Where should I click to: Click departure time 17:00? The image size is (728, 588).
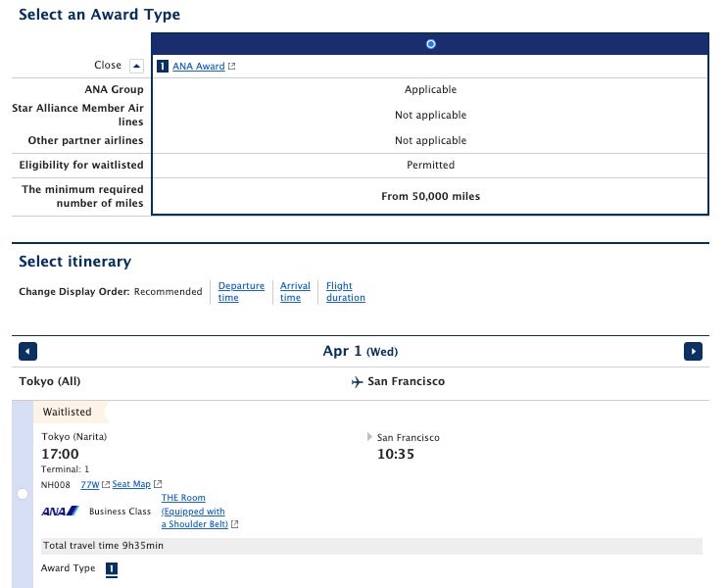pos(60,455)
